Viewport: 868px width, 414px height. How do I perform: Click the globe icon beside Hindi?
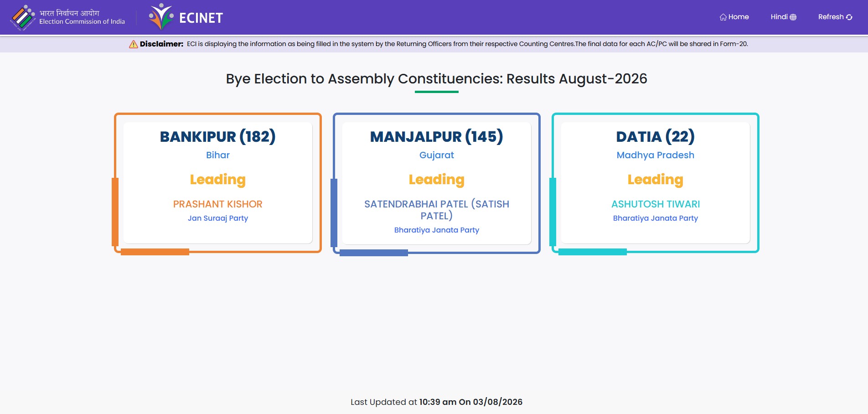pos(793,17)
